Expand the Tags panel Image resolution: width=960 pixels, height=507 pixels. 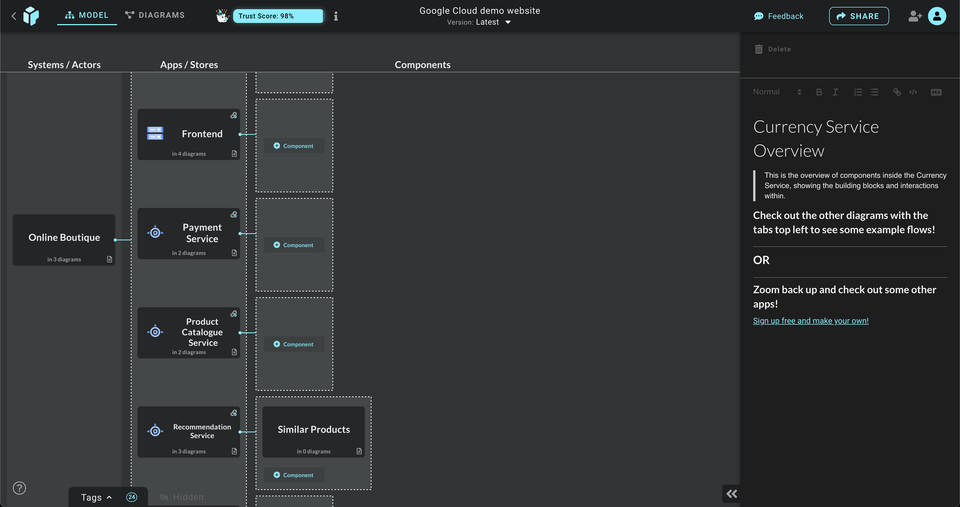pyautogui.click(x=96, y=497)
